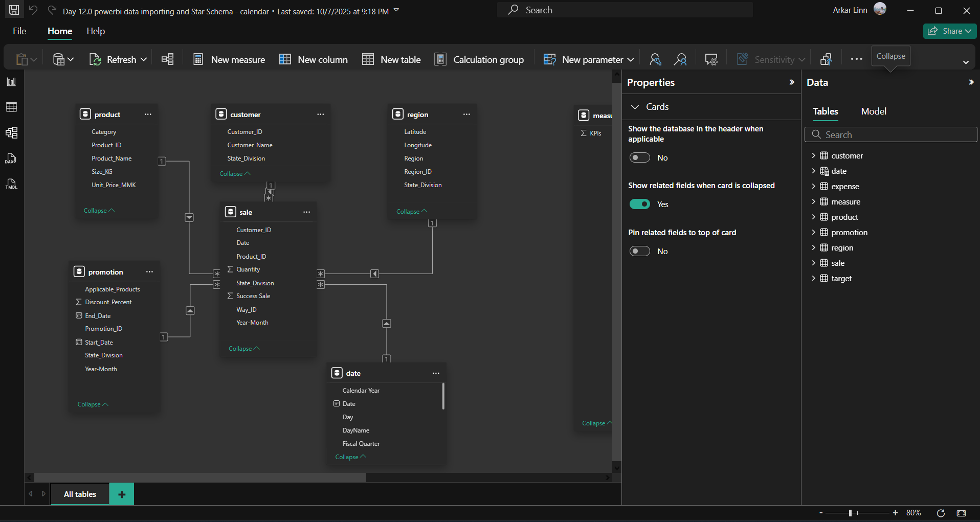Open more options on product table card
This screenshot has width=980, height=522.
pos(148,115)
